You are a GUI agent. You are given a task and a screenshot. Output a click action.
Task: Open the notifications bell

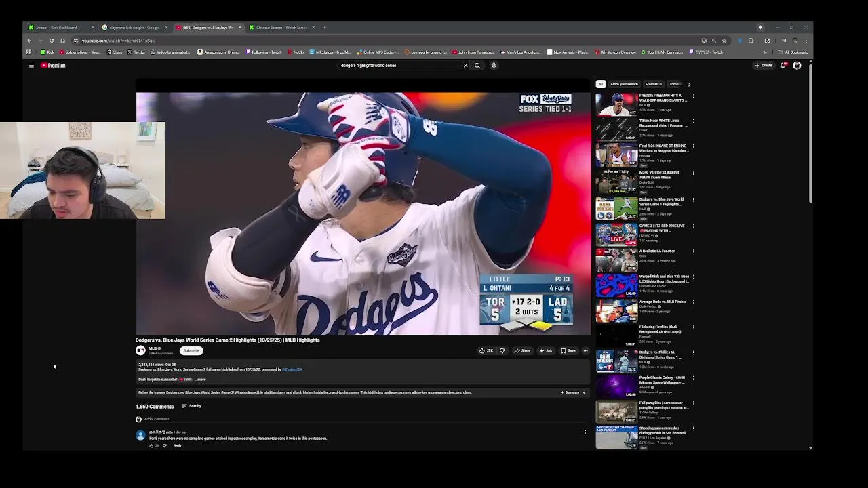tap(783, 66)
